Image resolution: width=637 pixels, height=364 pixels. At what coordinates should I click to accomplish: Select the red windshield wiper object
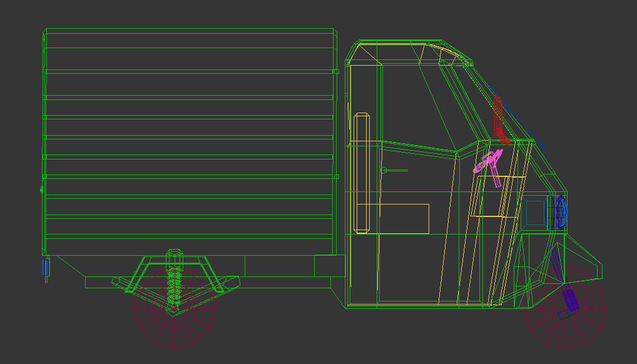(x=501, y=120)
